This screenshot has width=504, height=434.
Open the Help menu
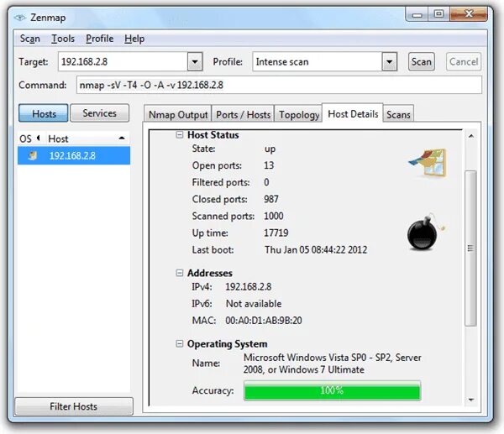pyautogui.click(x=134, y=39)
